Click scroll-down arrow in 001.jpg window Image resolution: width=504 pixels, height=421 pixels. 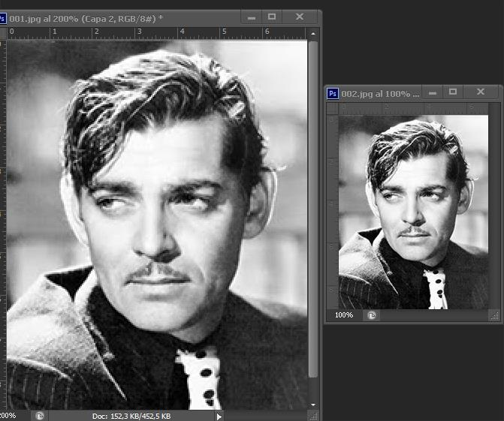313,404
